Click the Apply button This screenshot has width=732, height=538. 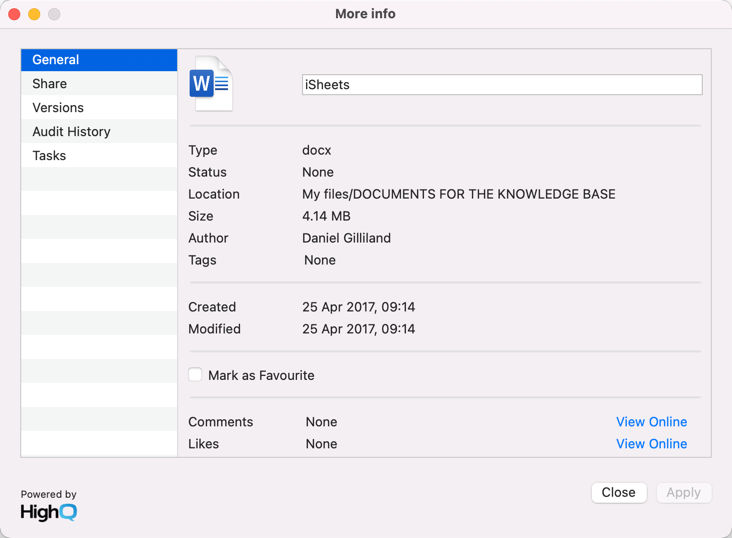(683, 492)
